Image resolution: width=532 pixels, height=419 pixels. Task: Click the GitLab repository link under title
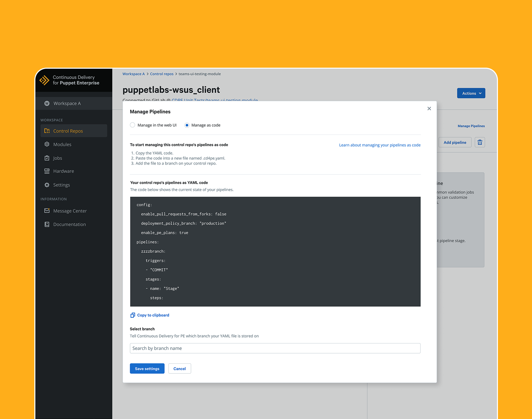(215, 100)
